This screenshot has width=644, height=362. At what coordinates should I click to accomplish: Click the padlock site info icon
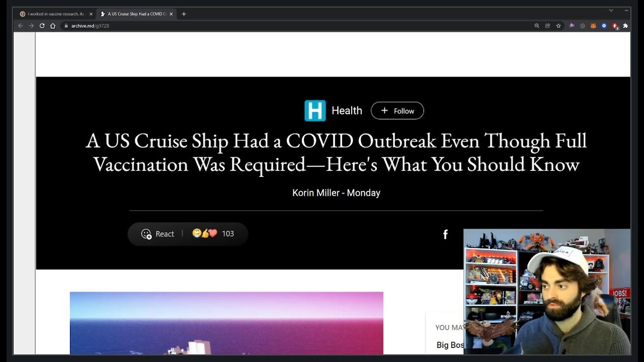pyautogui.click(x=66, y=26)
